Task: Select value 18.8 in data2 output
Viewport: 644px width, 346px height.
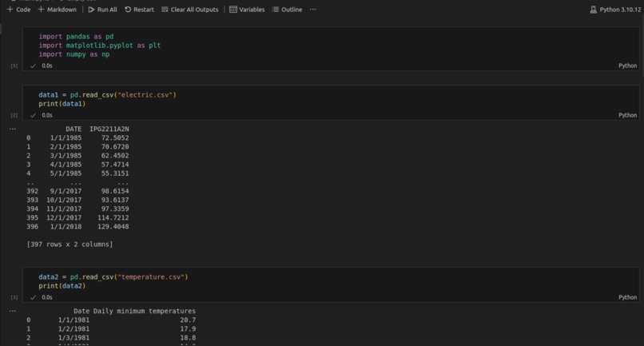Action: click(188, 338)
